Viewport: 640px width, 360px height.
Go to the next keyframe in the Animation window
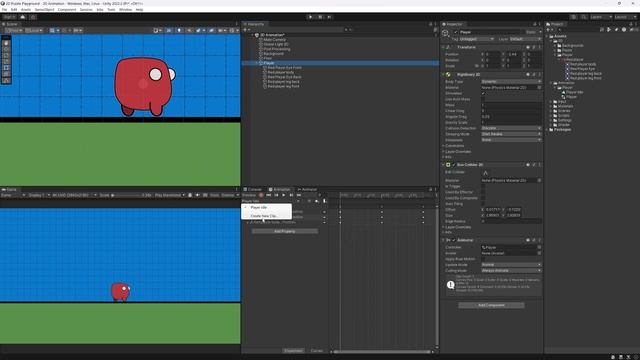(x=291, y=195)
